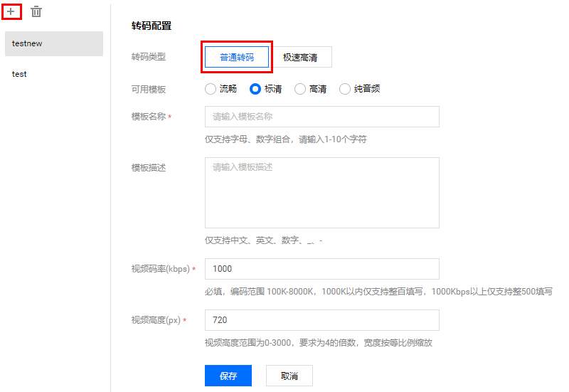This screenshot has width=569, height=392.
Task: Click the plus icon to add template
Action: [x=11, y=11]
